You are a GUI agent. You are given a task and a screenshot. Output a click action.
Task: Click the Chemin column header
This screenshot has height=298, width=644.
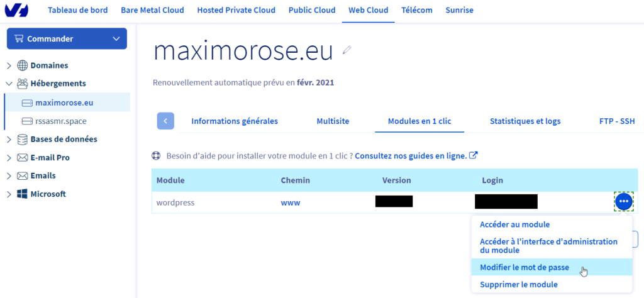coord(296,180)
